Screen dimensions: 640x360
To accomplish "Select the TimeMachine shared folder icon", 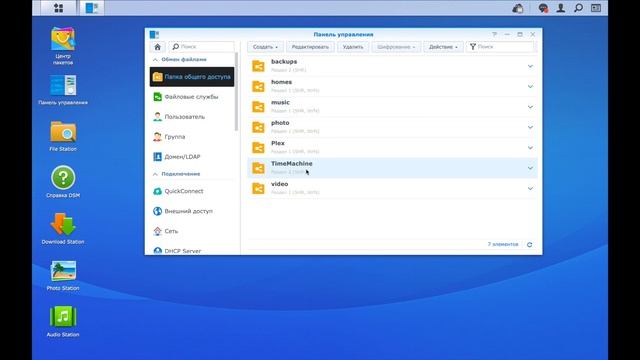I will [x=258, y=168].
